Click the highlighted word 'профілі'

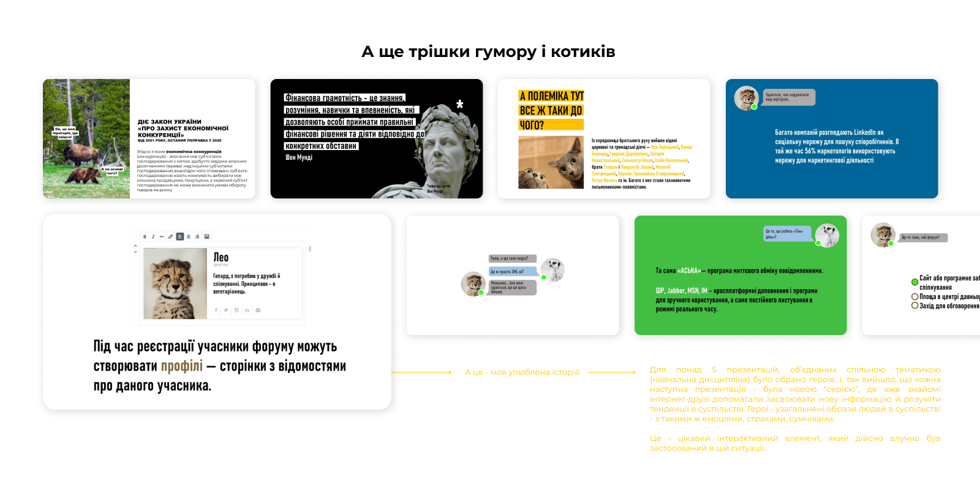coord(182,366)
